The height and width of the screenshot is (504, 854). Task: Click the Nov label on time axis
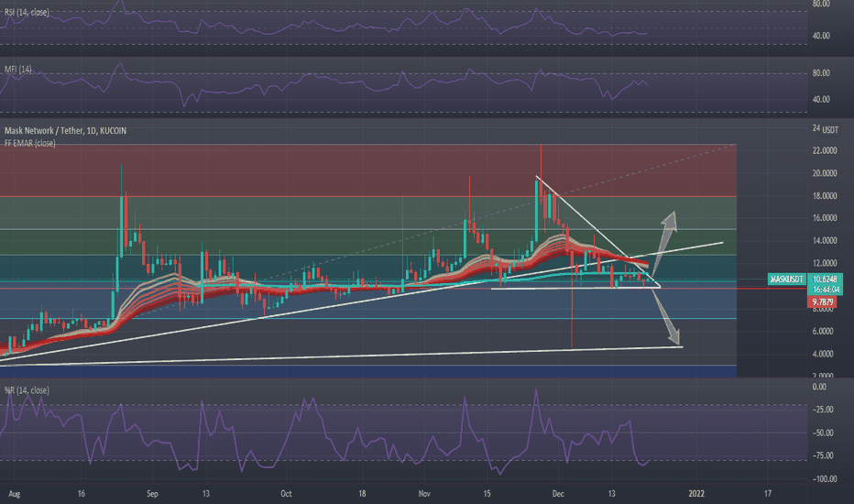point(424,494)
